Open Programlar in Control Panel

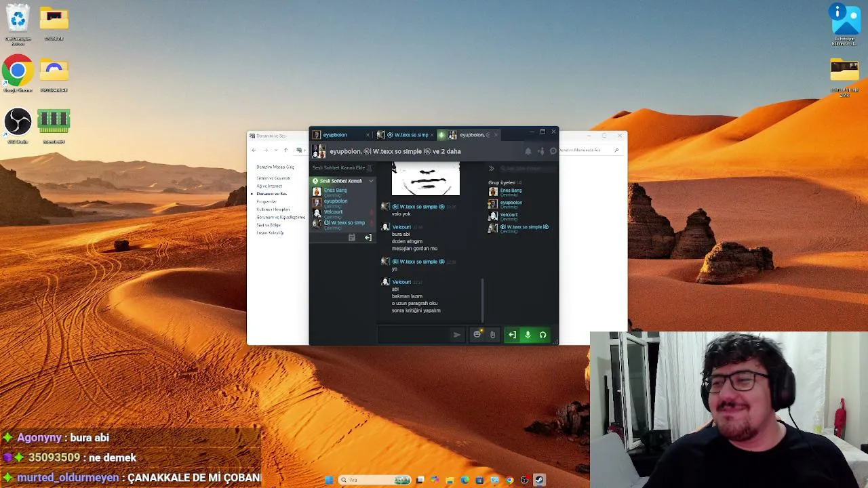(267, 201)
